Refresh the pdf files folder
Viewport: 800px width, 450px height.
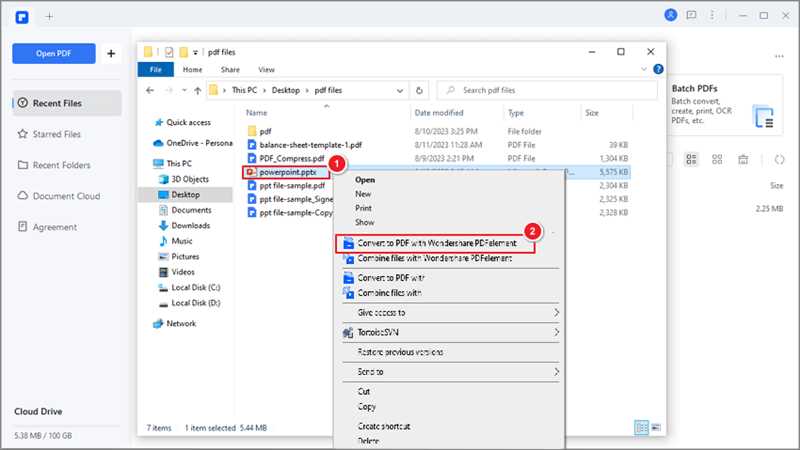pos(419,91)
